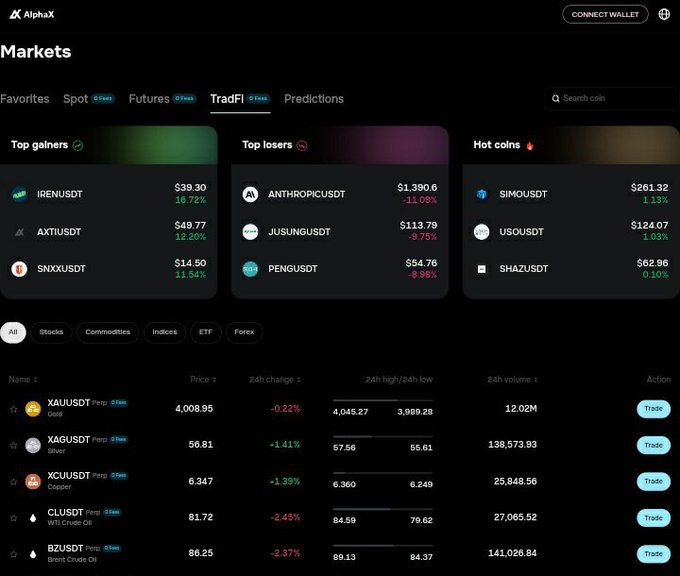Sort the table by Price

click(x=203, y=380)
